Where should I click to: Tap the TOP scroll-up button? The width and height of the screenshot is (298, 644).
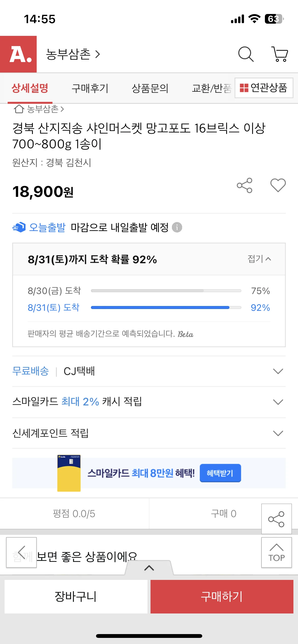pos(276,552)
